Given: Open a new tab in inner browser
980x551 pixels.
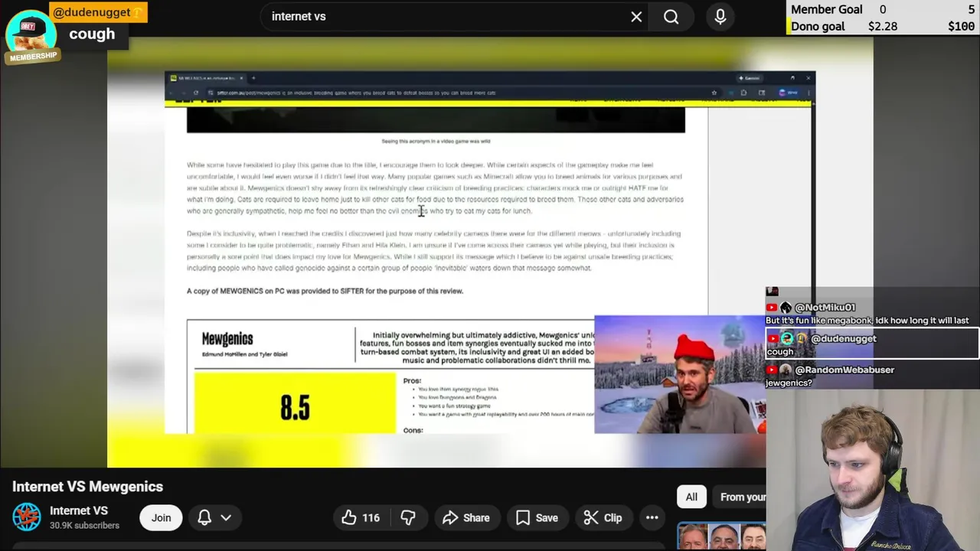Looking at the screenshot, I should [x=253, y=78].
